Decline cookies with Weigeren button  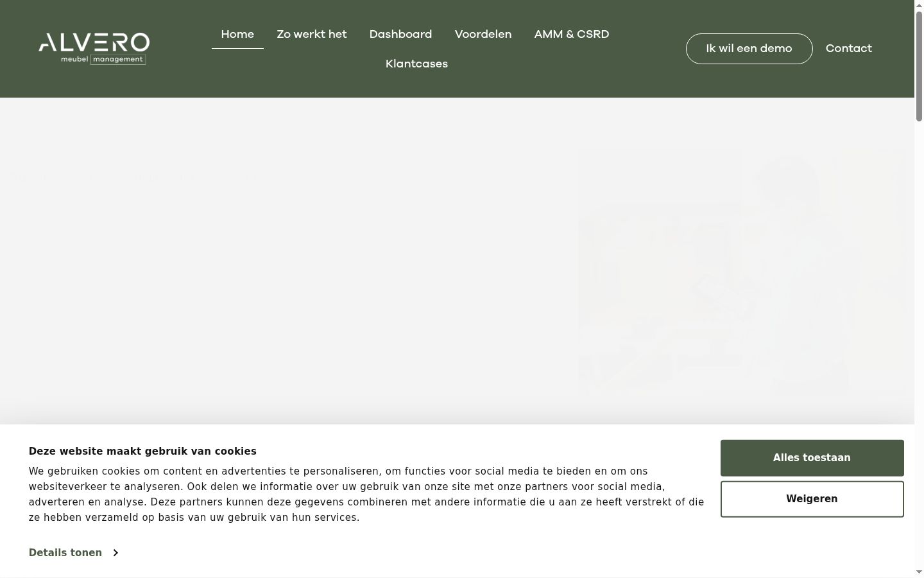point(812,499)
